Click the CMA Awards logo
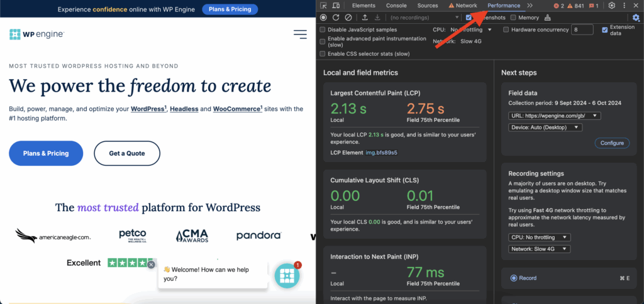 tap(192, 236)
